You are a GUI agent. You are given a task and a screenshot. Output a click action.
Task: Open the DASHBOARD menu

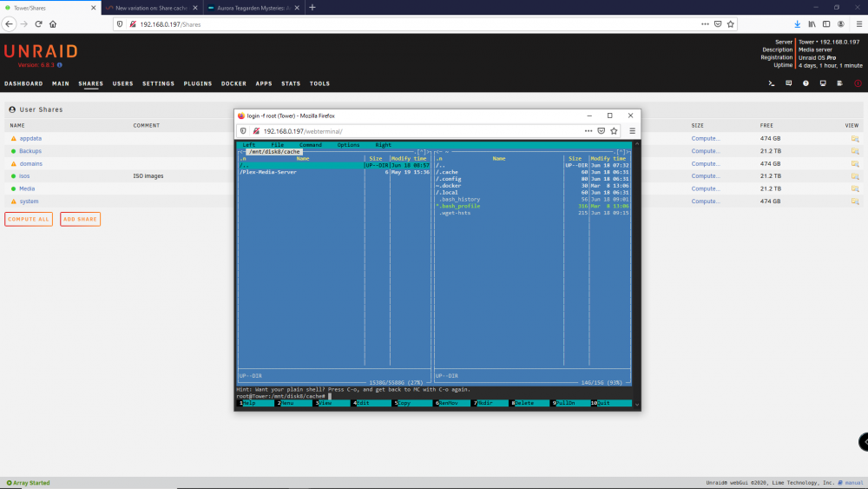click(x=23, y=83)
